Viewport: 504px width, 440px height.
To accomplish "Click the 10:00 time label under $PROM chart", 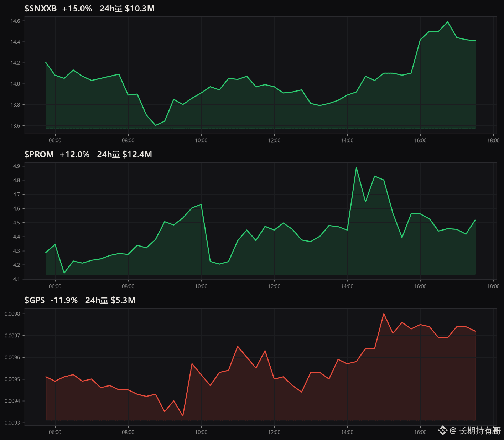I will click(201, 286).
